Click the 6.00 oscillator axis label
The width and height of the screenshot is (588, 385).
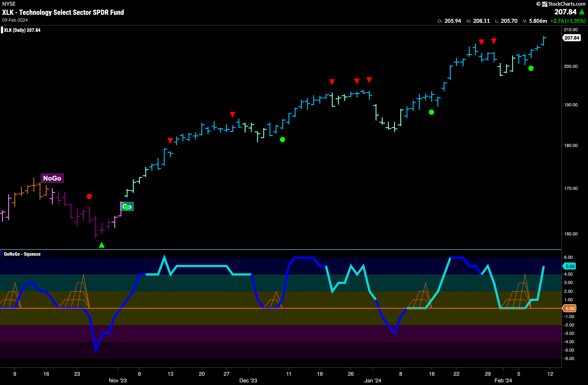click(568, 257)
